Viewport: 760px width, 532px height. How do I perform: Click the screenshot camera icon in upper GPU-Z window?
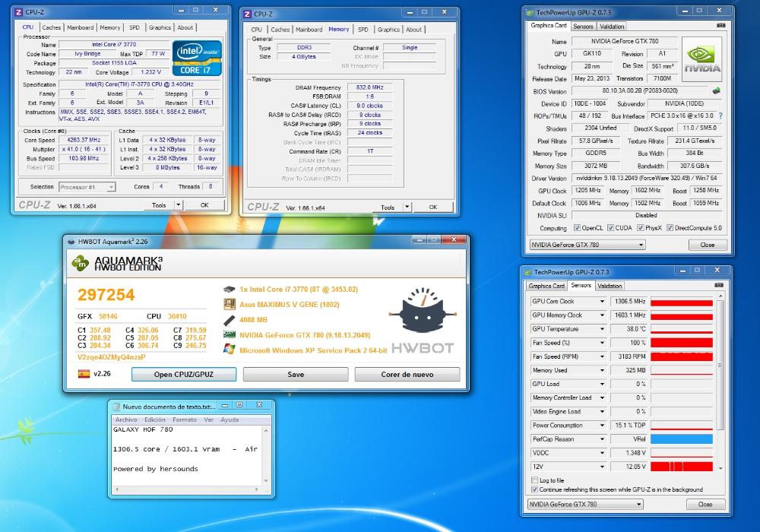click(x=721, y=25)
